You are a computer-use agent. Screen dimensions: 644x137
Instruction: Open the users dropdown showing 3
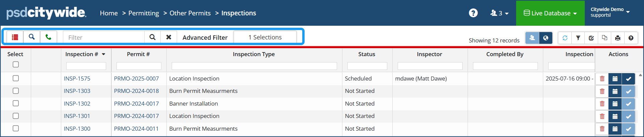point(499,13)
